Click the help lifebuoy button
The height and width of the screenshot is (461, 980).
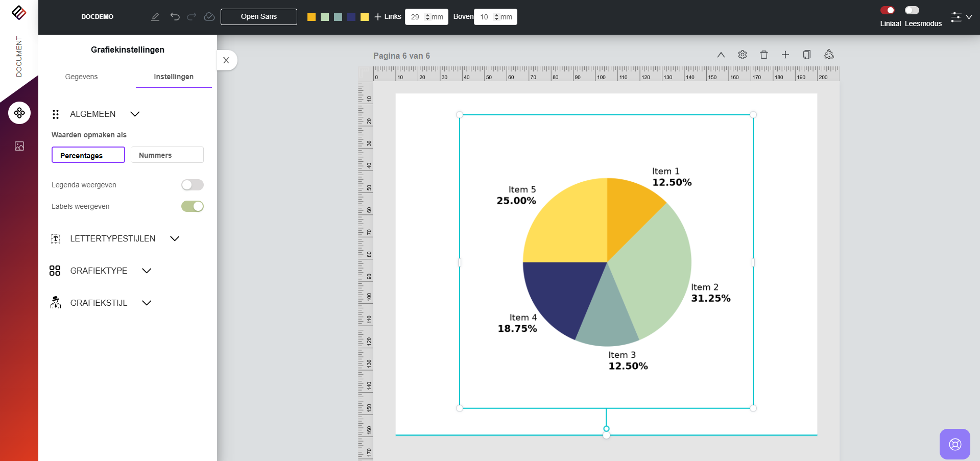click(954, 444)
